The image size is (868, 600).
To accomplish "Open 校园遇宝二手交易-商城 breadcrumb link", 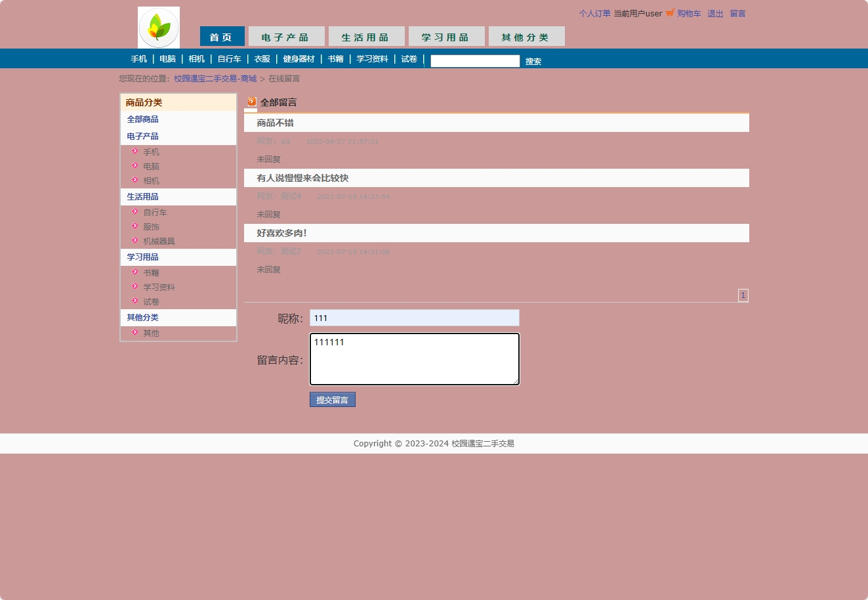I will [x=215, y=79].
